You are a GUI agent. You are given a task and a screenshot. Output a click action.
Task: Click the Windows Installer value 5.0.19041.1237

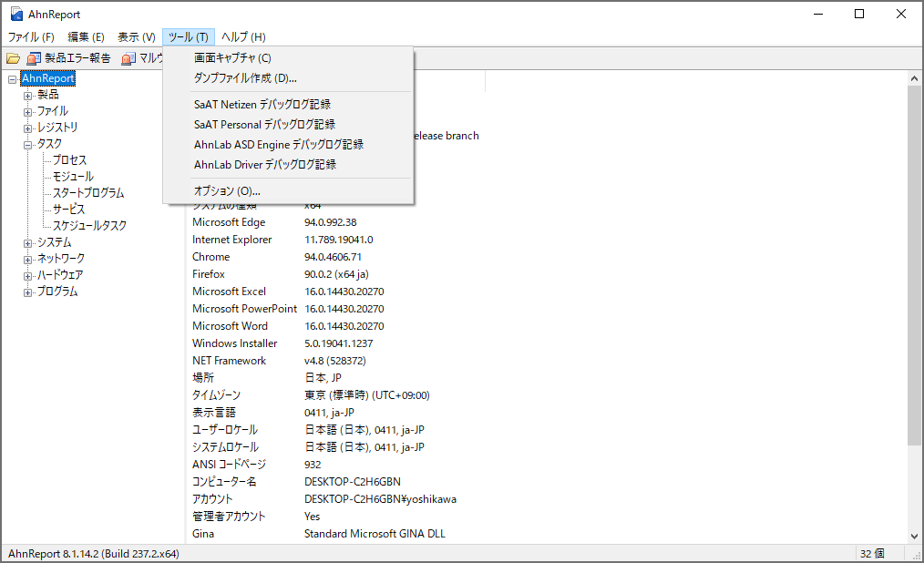point(339,343)
